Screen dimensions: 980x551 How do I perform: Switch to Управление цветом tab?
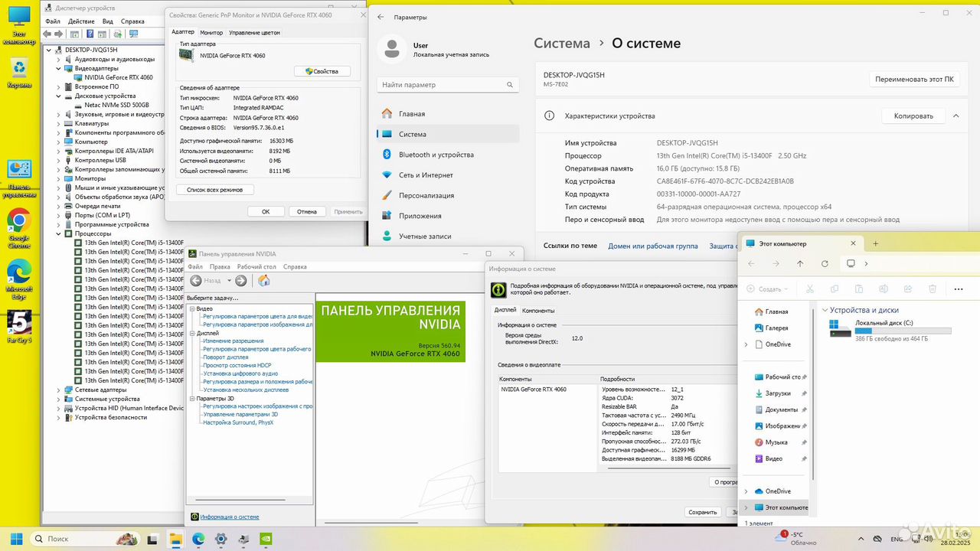[x=255, y=32]
